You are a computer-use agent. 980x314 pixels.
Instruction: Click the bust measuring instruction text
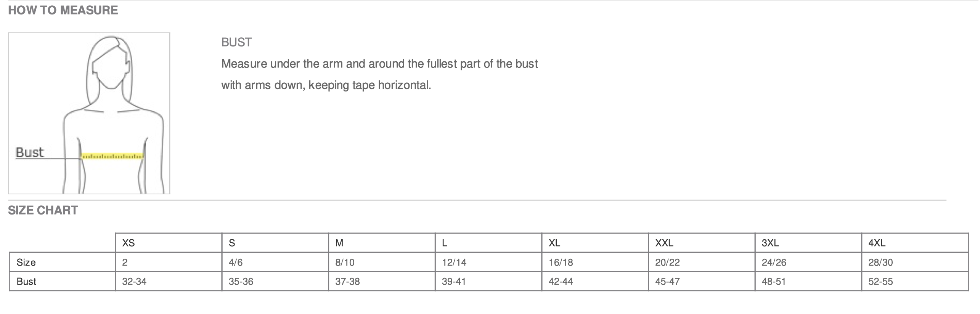point(379,74)
